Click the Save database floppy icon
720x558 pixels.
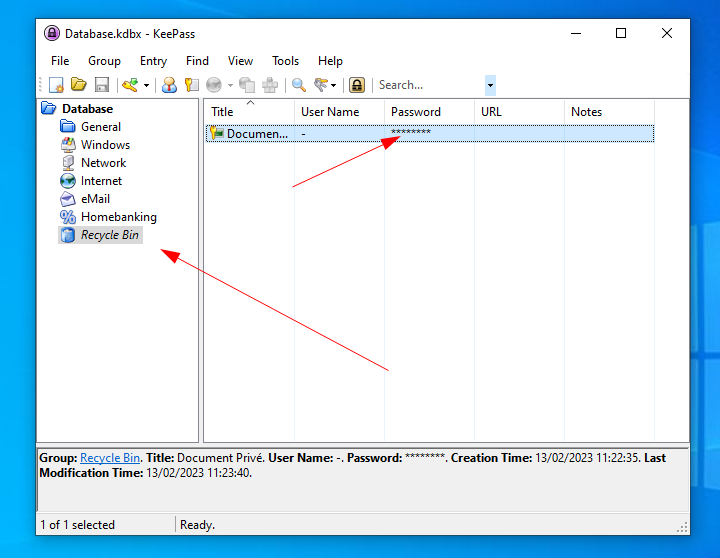[x=101, y=86]
